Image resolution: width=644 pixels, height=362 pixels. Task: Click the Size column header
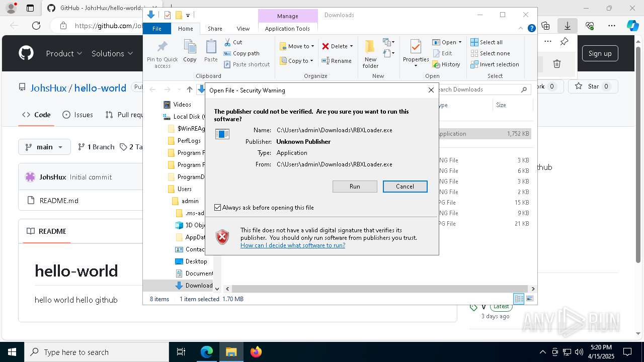click(x=513, y=105)
